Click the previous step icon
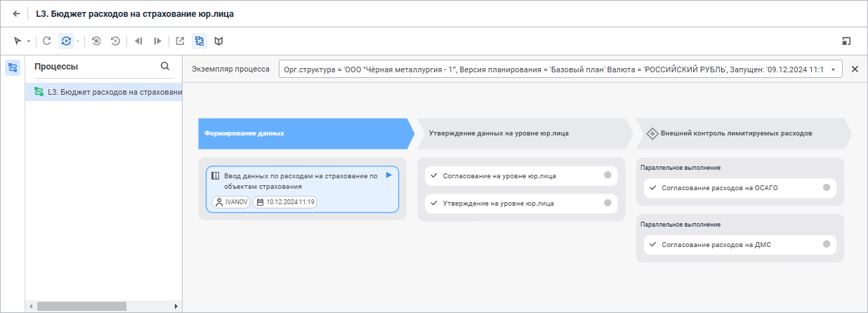Screen dimensions: 868x313 138,41
